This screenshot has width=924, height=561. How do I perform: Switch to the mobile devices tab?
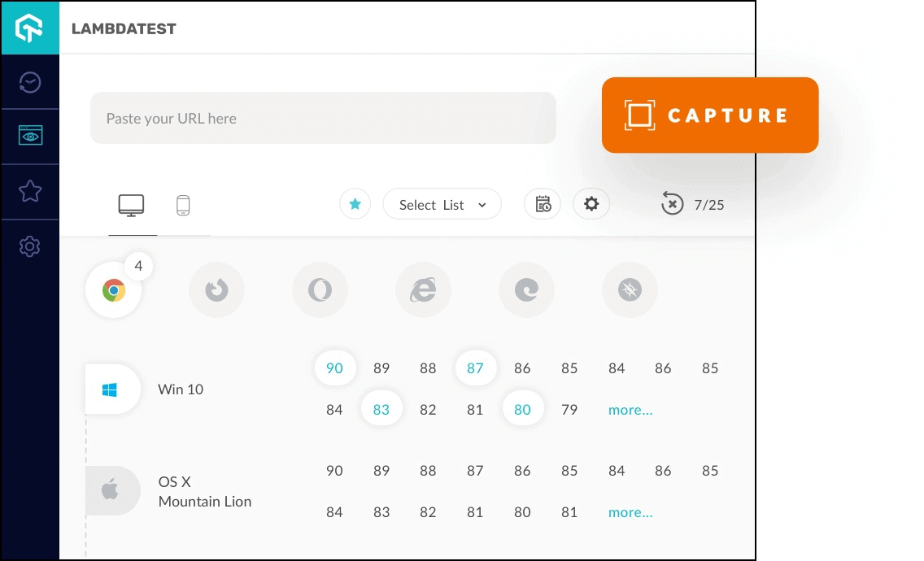click(x=183, y=204)
